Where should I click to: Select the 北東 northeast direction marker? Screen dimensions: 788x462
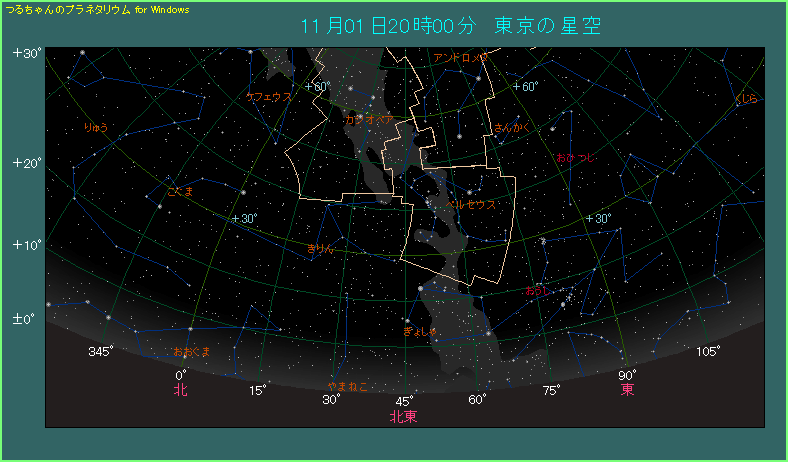403,415
